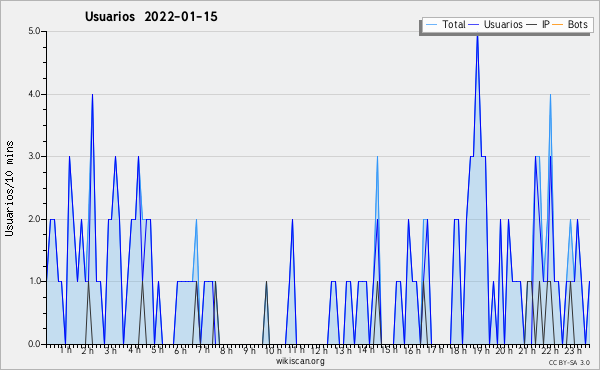Click the 5.0 peak near 19 h

pyautogui.click(x=477, y=37)
